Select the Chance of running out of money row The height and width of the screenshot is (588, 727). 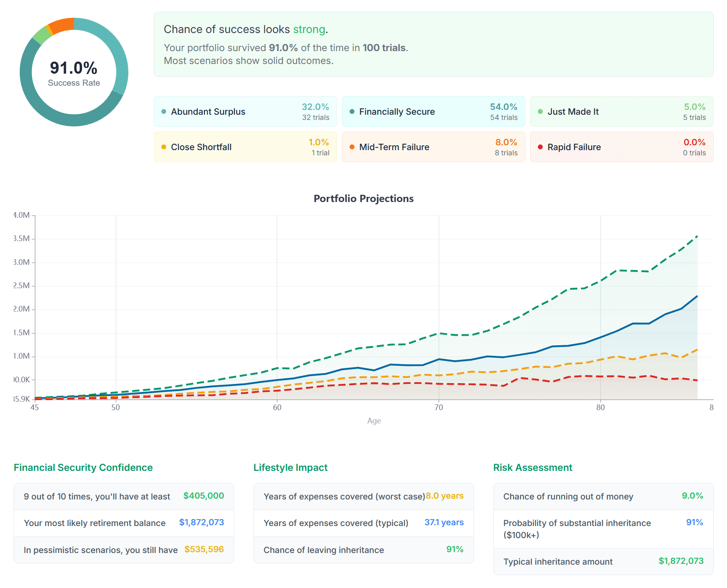[x=603, y=496]
